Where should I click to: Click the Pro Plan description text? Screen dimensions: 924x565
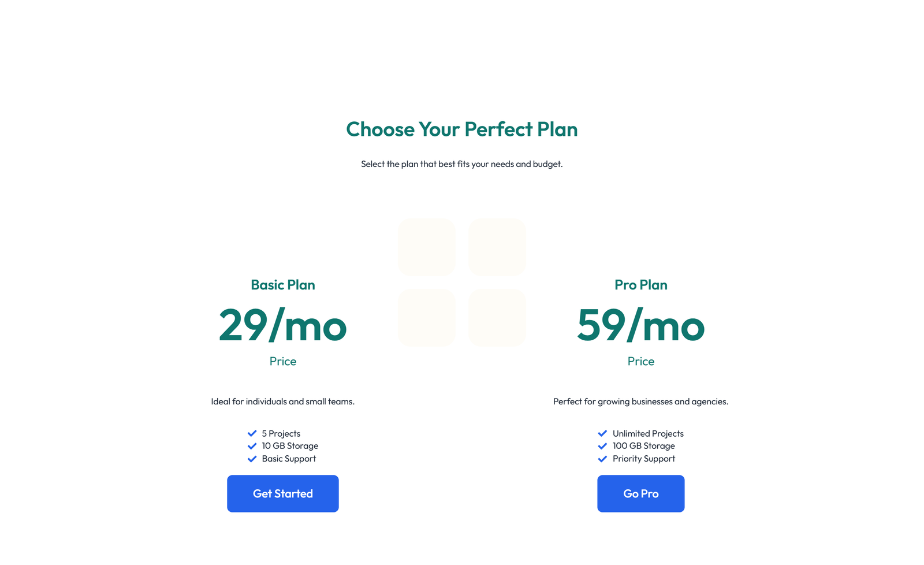[641, 402]
